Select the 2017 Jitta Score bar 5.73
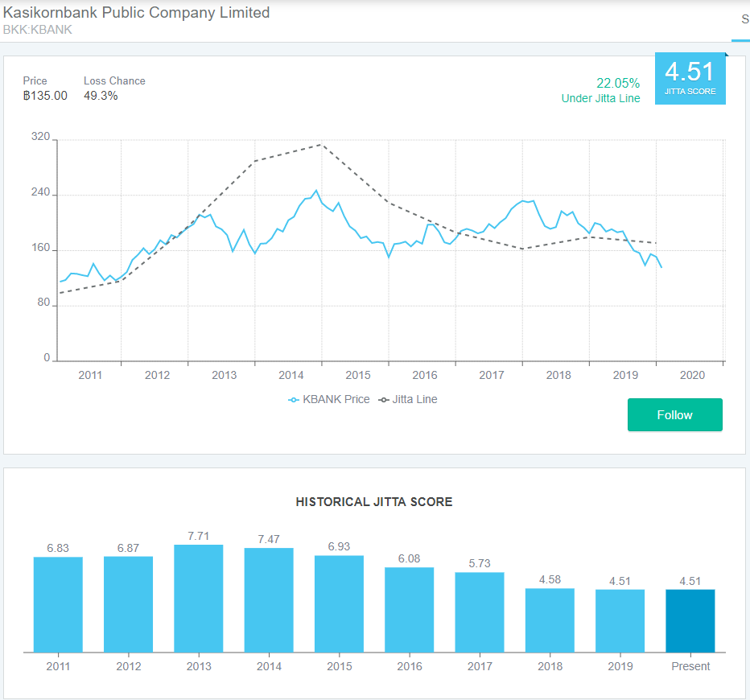750x700 pixels. coord(480,612)
